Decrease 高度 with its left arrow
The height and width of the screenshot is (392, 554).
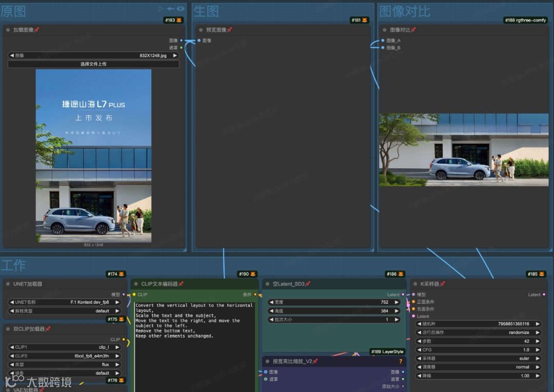click(271, 311)
